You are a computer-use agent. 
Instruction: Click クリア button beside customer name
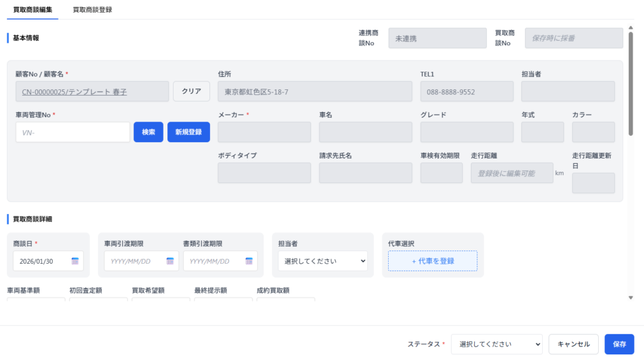coord(191,91)
